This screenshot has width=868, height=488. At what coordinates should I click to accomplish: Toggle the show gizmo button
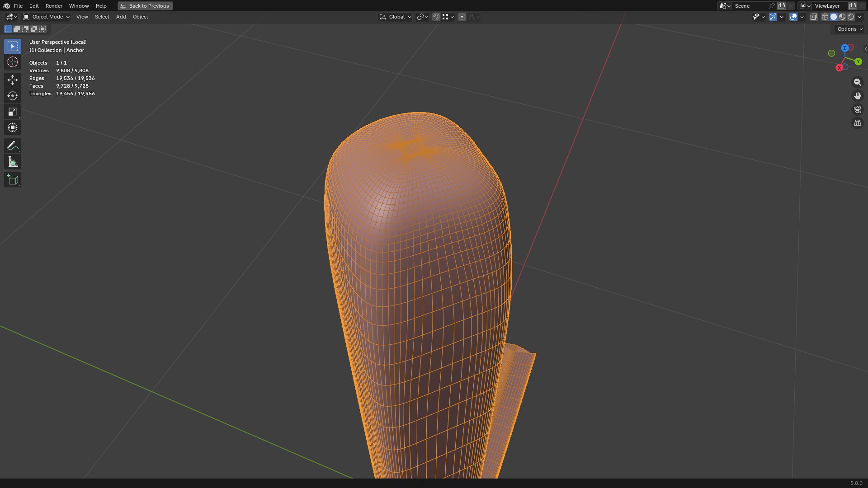point(773,17)
